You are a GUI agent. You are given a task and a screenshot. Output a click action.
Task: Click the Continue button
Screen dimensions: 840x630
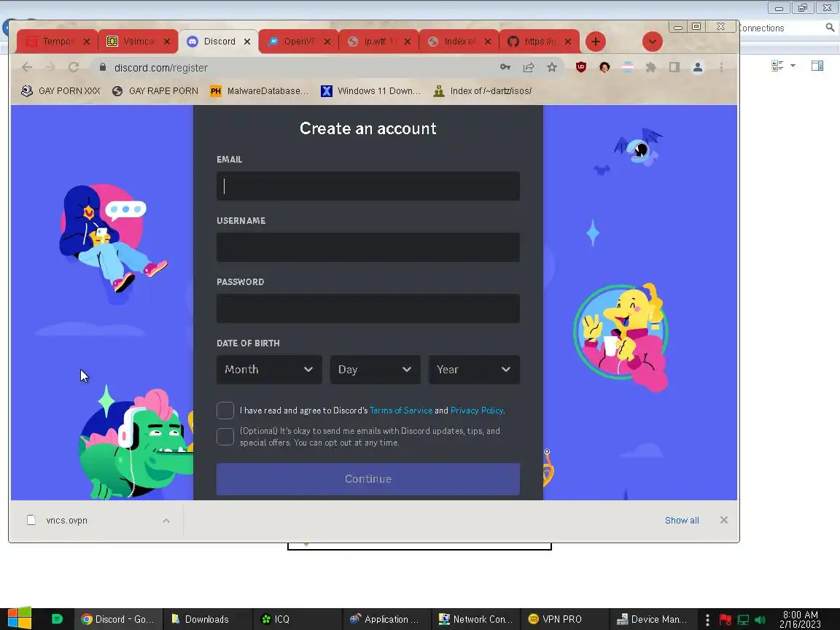click(368, 479)
